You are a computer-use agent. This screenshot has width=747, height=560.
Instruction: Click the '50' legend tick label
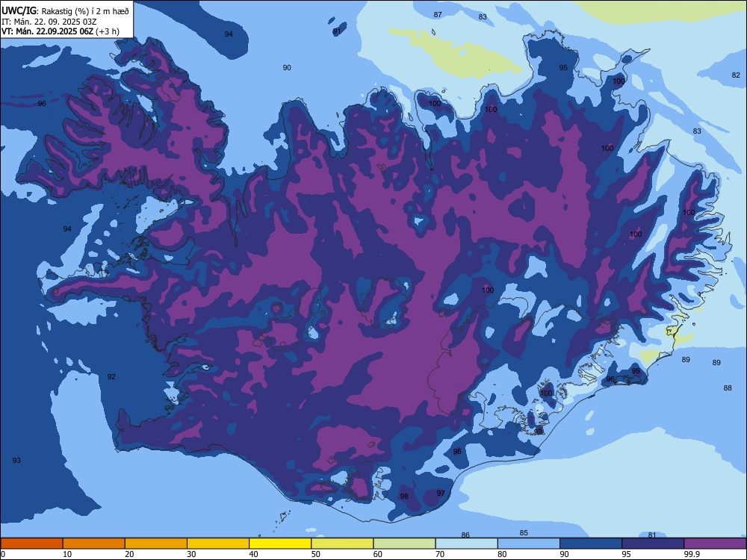(x=316, y=554)
